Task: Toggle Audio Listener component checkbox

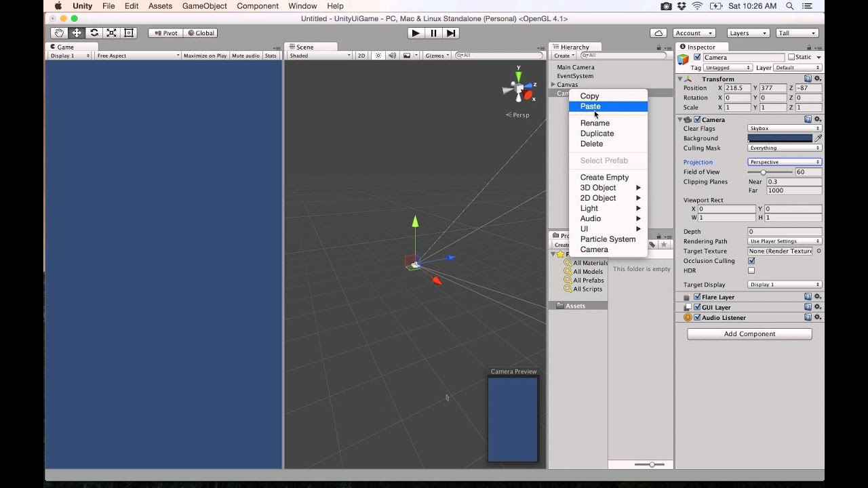Action: point(696,317)
